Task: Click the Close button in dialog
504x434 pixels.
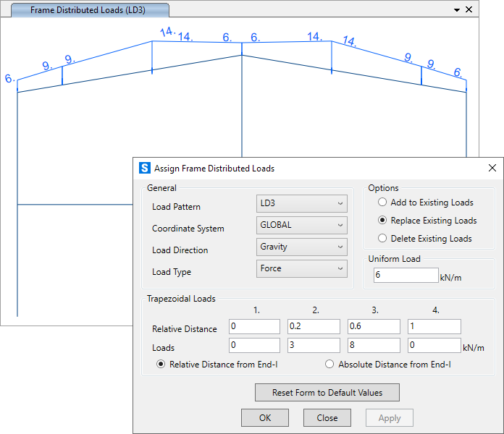Action: click(327, 418)
